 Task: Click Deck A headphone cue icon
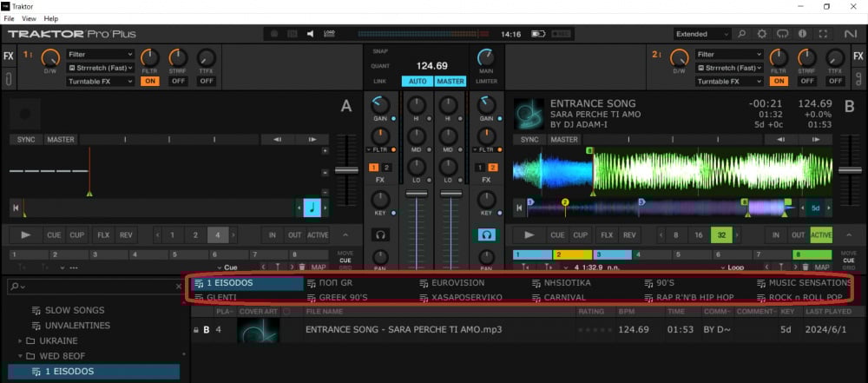tap(380, 234)
